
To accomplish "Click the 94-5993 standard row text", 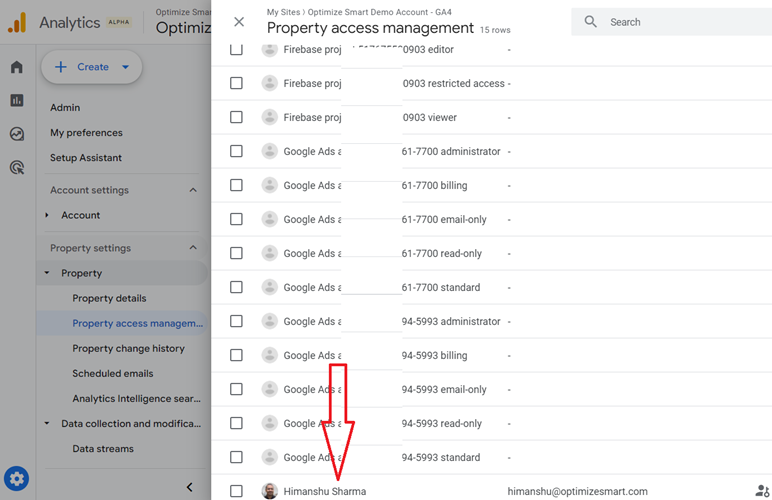I will click(x=441, y=457).
